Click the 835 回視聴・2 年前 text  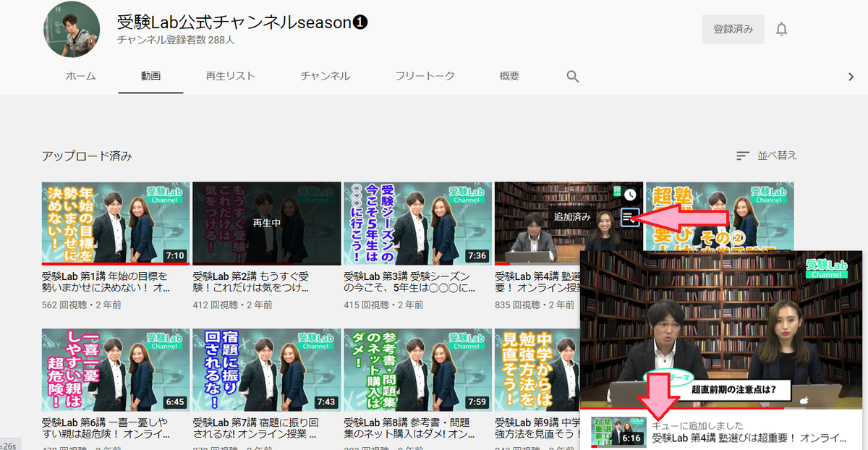click(x=535, y=305)
